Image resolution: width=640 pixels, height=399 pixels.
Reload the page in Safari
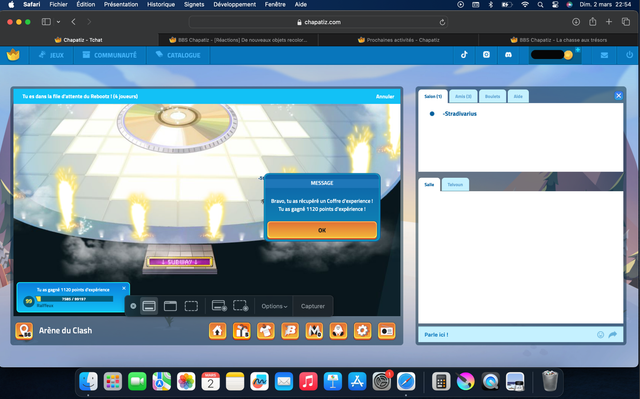pos(442,22)
